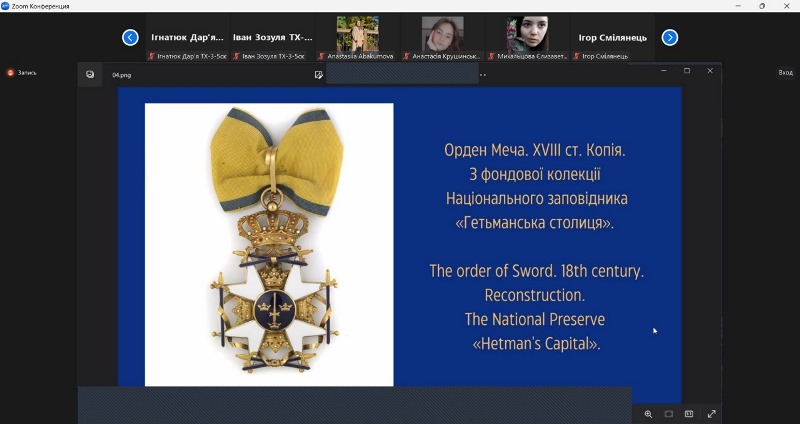Click the Order of Sword medal image
Image resolution: width=800 pixels, height=424 pixels.
pyautogui.click(x=269, y=244)
